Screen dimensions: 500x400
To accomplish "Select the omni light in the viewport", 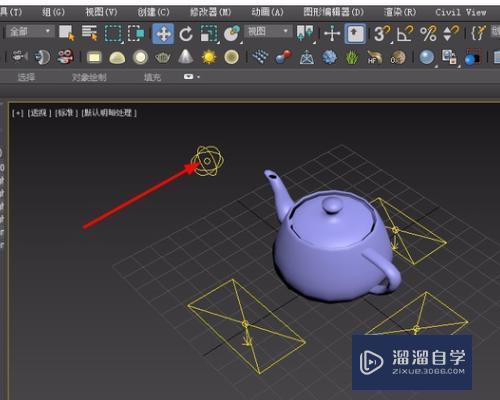I will click(207, 161).
